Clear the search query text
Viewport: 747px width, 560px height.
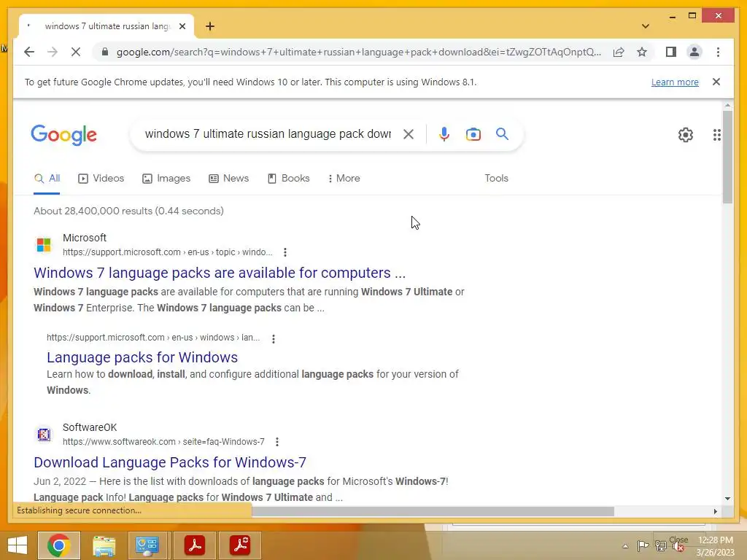pos(409,134)
